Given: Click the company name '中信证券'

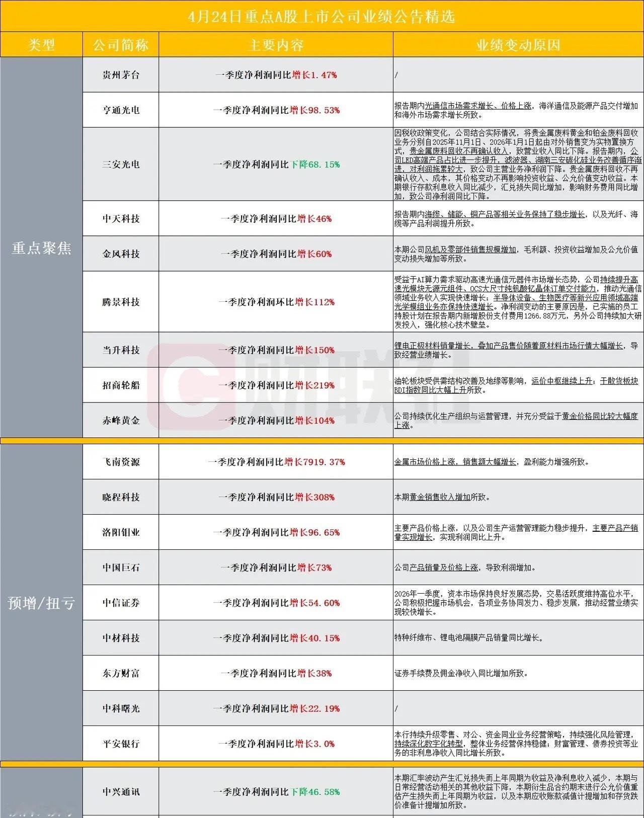Looking at the screenshot, I should click(121, 603).
